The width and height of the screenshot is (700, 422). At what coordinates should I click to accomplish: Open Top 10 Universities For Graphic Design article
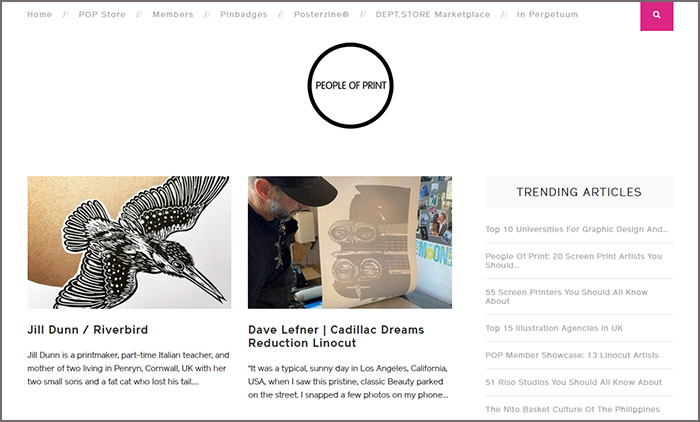coord(577,229)
